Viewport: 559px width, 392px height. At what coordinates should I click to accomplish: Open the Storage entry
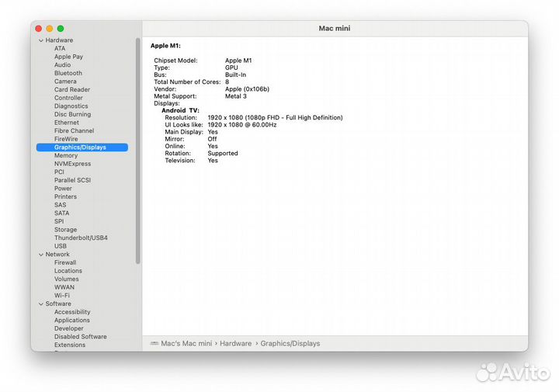(x=65, y=230)
